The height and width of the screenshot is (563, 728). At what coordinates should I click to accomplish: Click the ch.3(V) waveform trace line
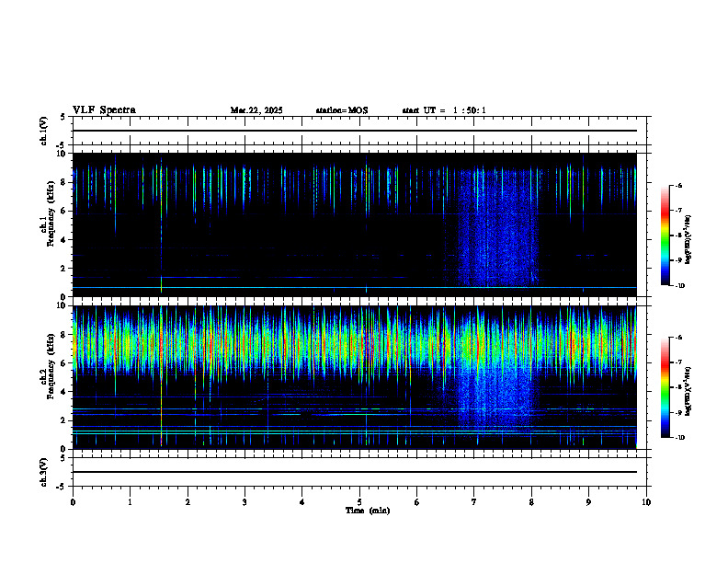pyautogui.click(x=355, y=472)
